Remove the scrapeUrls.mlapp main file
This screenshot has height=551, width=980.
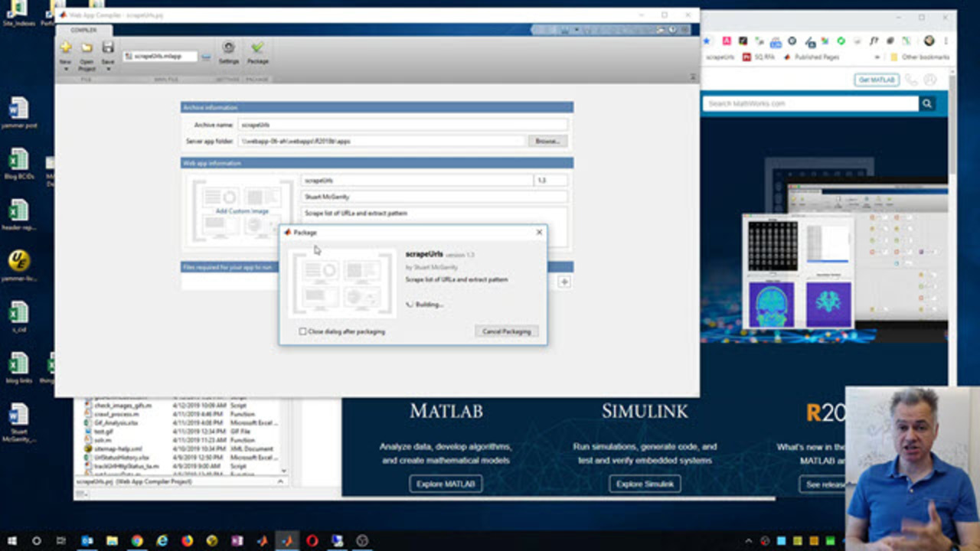pos(206,57)
